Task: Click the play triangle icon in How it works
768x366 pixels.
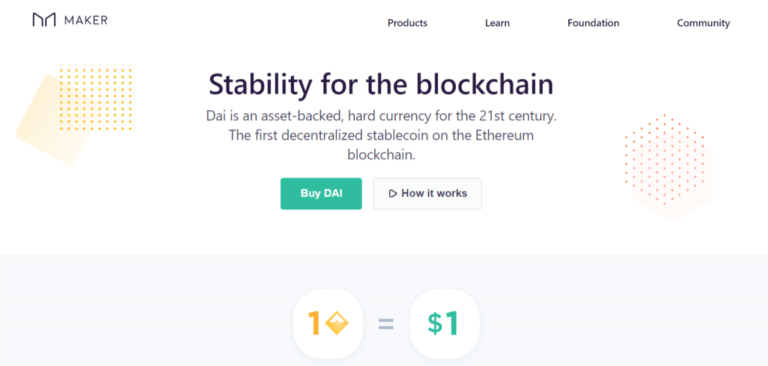Action: pos(393,194)
